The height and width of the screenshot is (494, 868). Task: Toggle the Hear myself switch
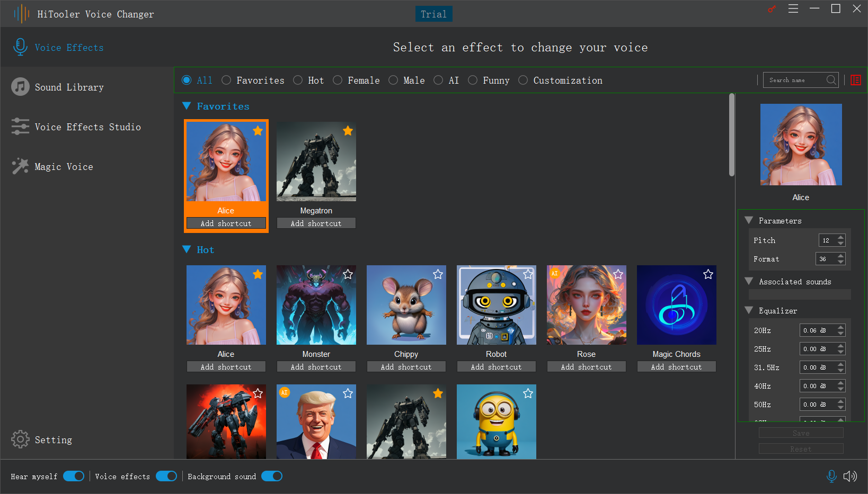pos(74,476)
